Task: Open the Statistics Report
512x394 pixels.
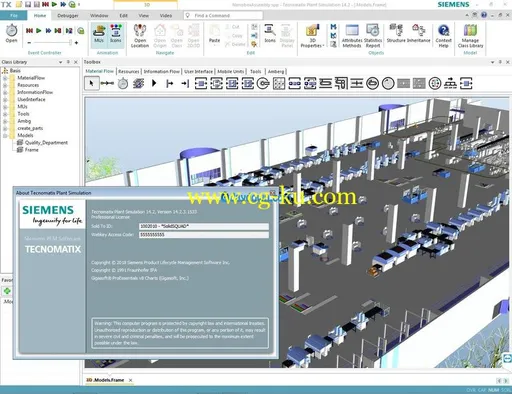Action: pos(373,36)
